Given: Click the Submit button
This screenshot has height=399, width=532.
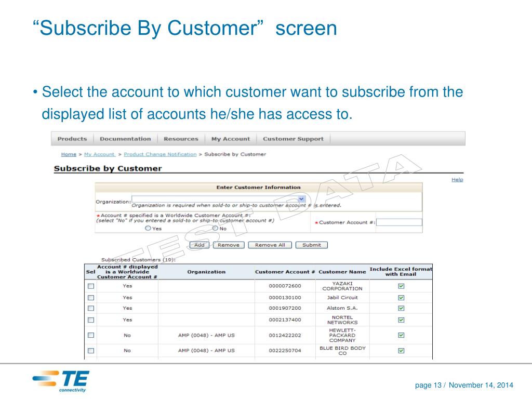Looking at the screenshot, I should pyautogui.click(x=312, y=245).
